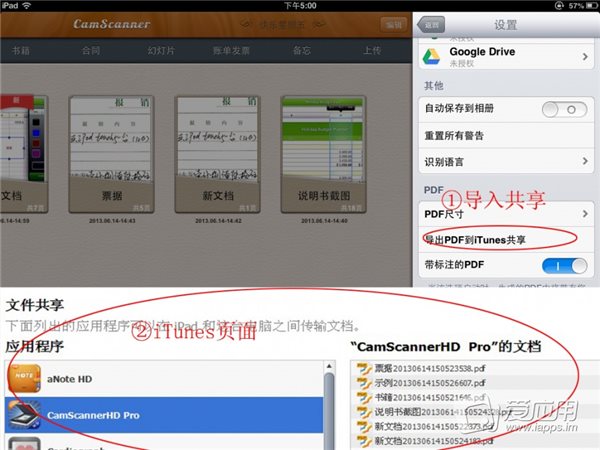Click the apps list scrollbar

(x=329, y=409)
